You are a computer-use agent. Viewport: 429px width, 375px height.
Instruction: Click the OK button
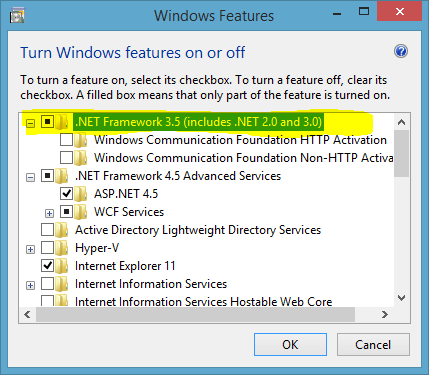pos(290,345)
